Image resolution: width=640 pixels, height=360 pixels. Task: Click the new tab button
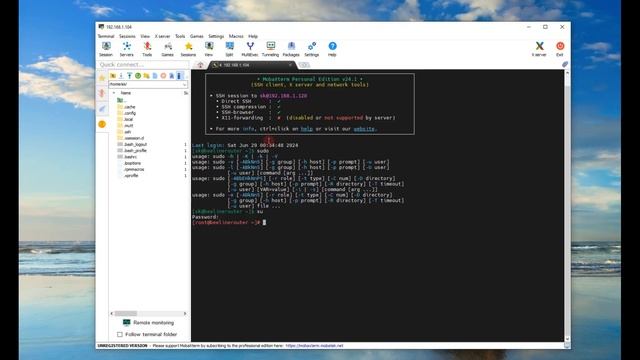tap(304, 65)
